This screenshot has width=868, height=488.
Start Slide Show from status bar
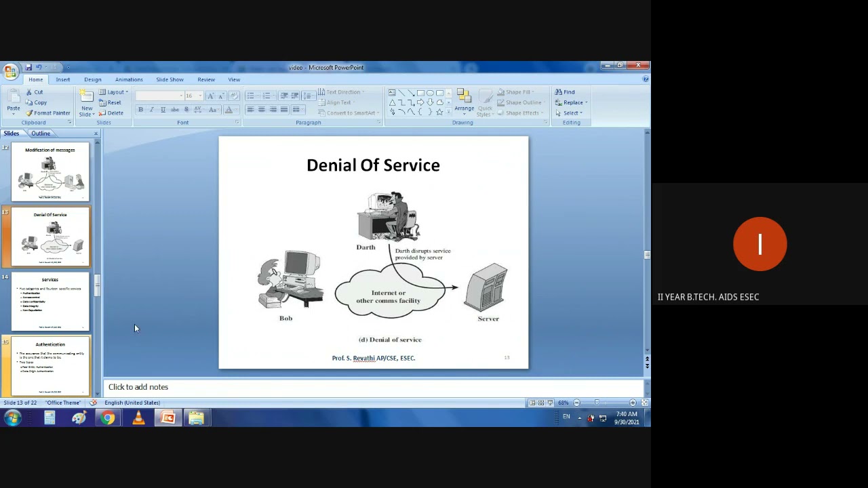click(x=550, y=403)
